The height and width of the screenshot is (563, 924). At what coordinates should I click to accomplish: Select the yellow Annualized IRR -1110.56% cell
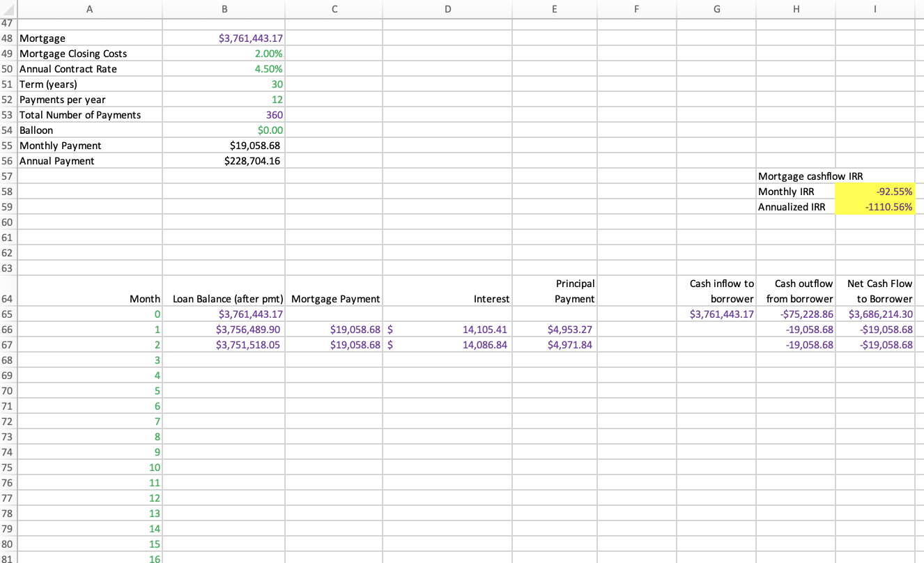(875, 206)
